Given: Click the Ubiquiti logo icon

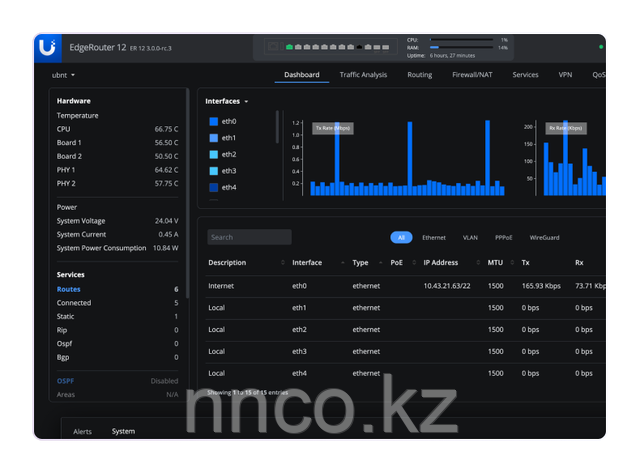Looking at the screenshot, I should coord(47,48).
